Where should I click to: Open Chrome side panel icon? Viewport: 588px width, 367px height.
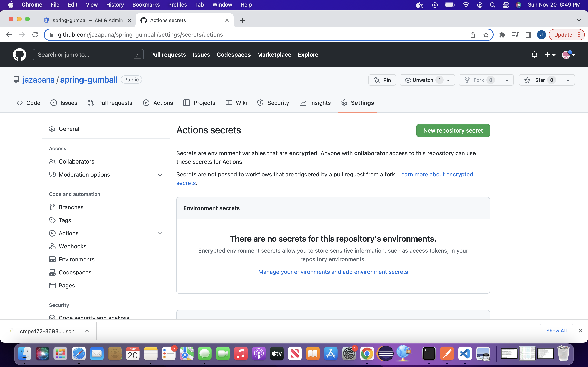point(528,35)
